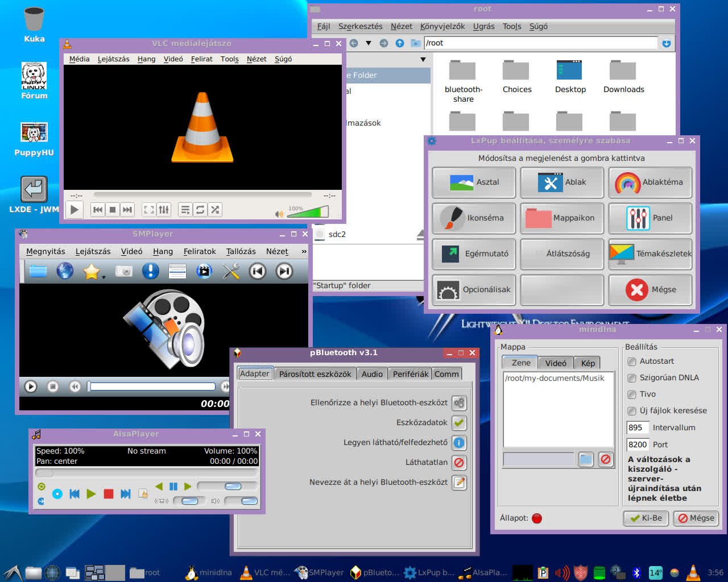Click red stop button in AlsaPlayer

point(109,494)
